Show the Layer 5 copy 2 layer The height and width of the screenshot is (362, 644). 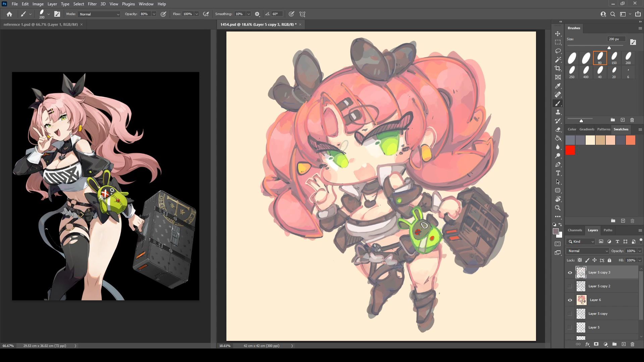click(x=570, y=286)
